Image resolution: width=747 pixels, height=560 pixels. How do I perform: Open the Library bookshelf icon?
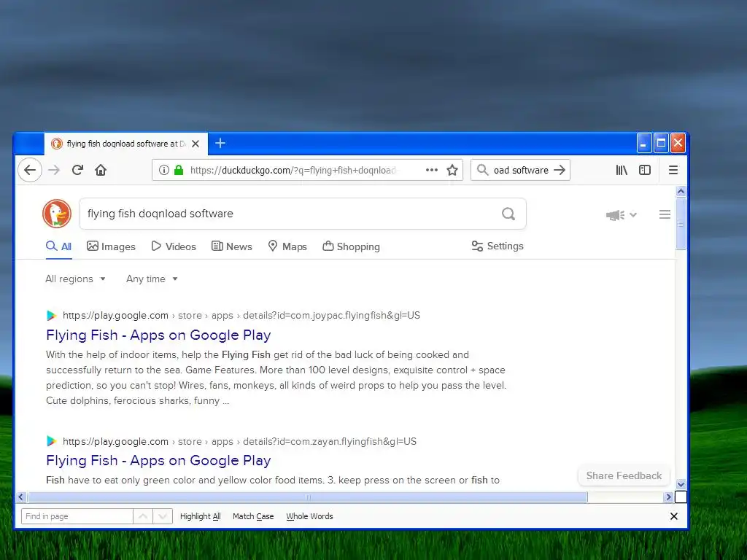622,170
